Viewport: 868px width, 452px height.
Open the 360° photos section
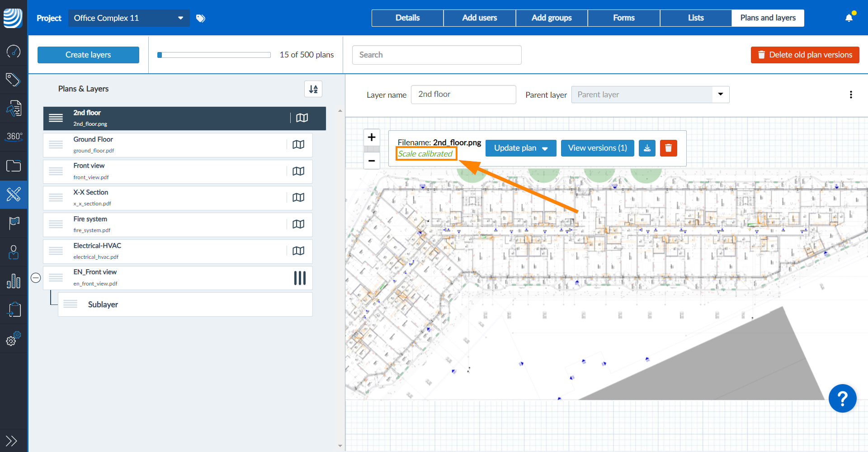(x=14, y=136)
